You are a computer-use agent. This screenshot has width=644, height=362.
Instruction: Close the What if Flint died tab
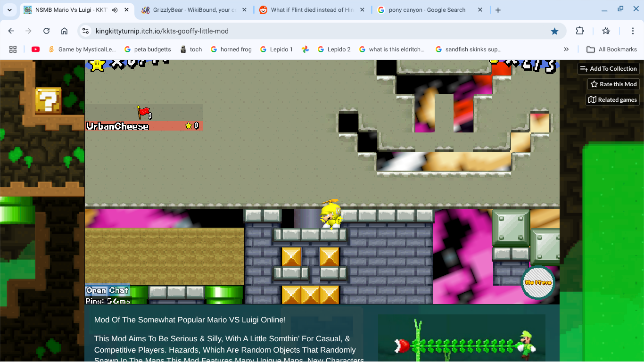(x=362, y=10)
